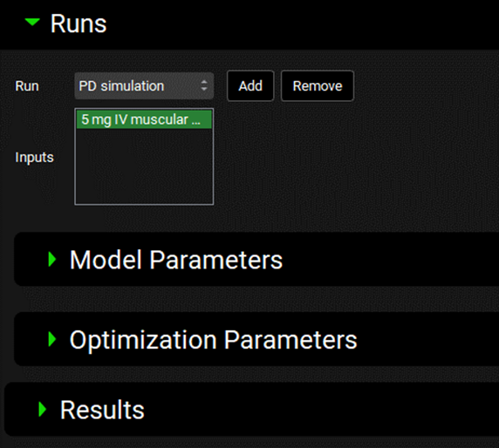Click blank bar area right of Model Parameters

(x=391, y=260)
